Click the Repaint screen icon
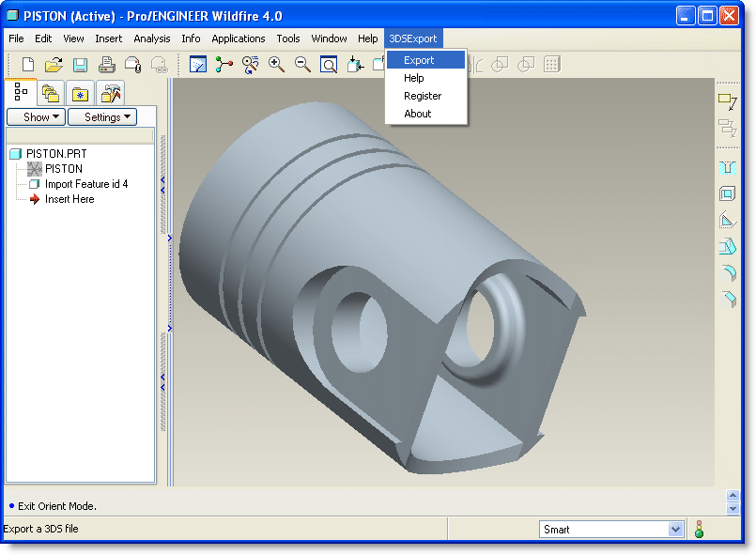Viewport: 756px width, 555px height. click(198, 64)
